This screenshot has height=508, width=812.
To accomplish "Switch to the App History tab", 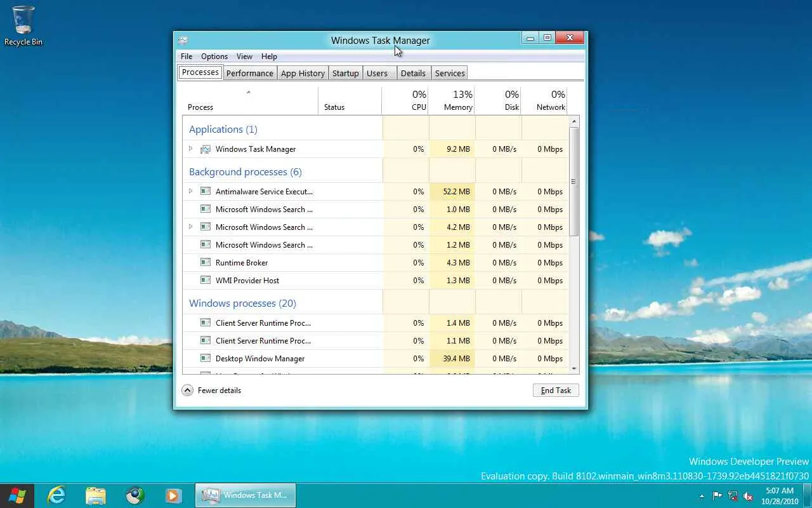I will coord(303,73).
